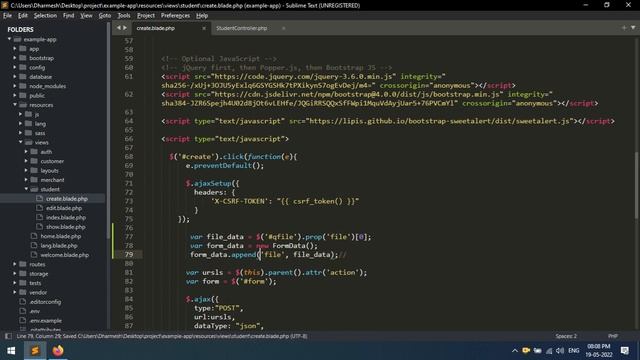Open the action center notifications icon
The image size is (640, 360).
(625, 351)
